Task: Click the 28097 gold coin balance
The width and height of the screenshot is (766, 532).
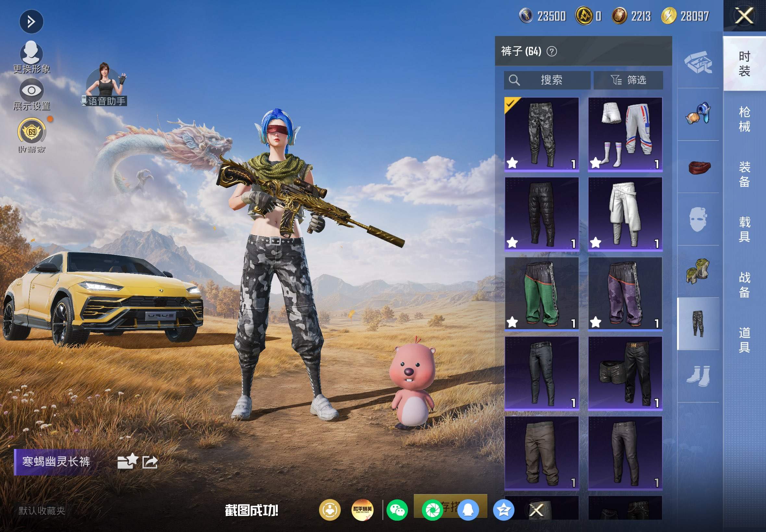Action: pos(685,16)
